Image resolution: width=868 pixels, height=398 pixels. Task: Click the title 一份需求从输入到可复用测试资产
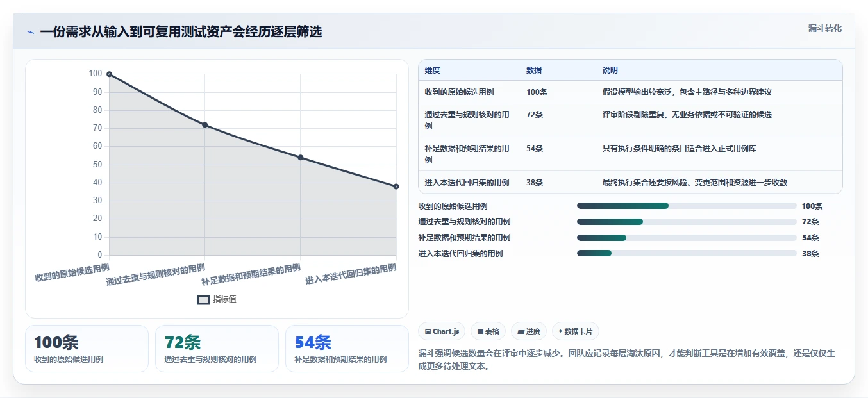181,32
